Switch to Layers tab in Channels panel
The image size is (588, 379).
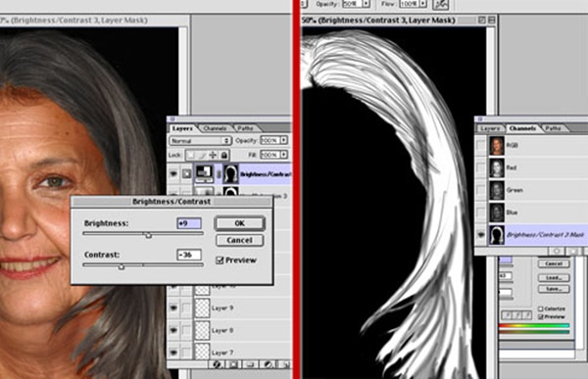click(x=490, y=128)
